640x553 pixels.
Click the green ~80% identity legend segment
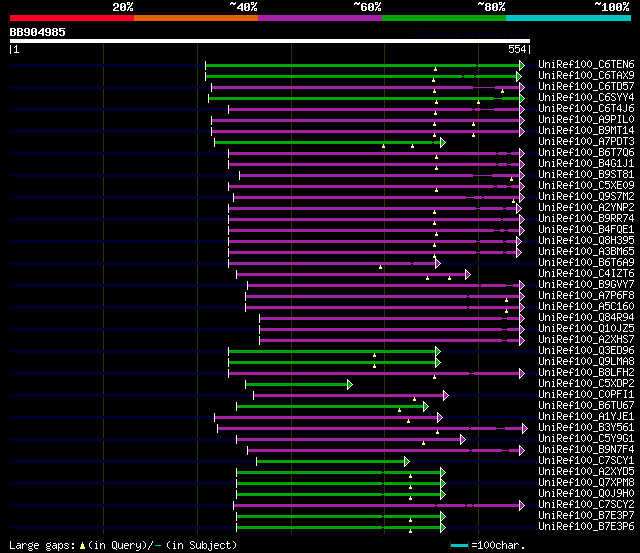coord(444,18)
